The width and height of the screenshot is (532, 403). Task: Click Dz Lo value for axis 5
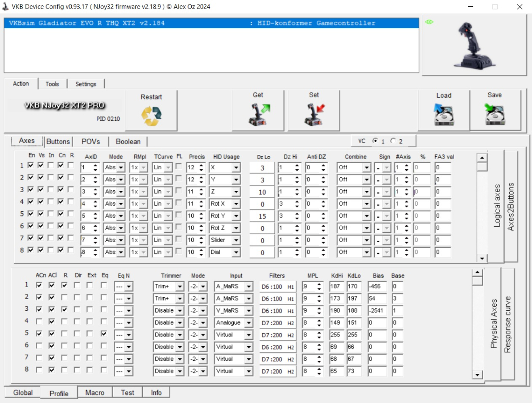tap(262, 216)
